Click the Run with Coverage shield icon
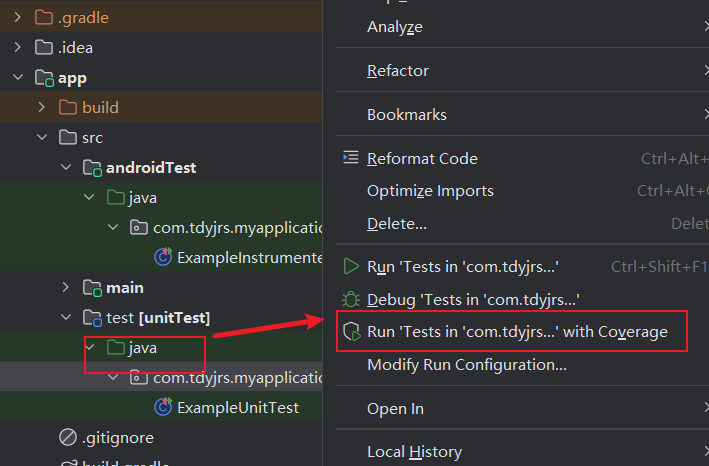This screenshot has width=709, height=466. tap(351, 331)
